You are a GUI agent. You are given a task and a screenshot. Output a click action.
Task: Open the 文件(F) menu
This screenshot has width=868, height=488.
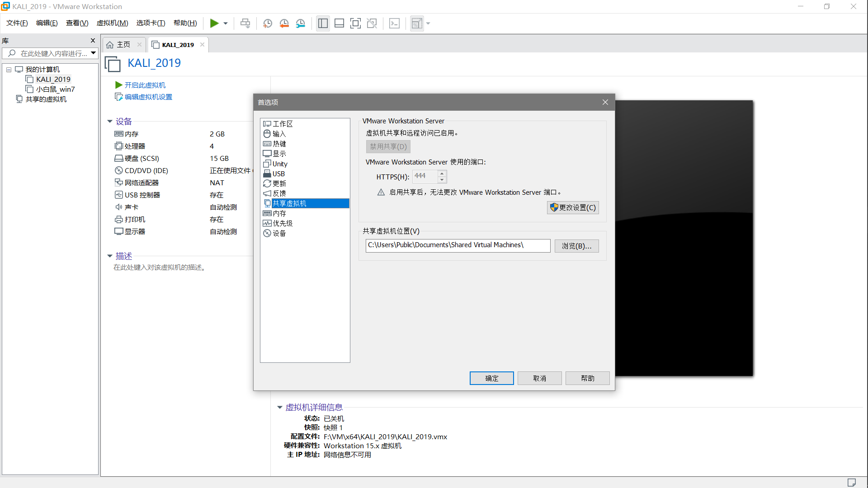pos(17,23)
